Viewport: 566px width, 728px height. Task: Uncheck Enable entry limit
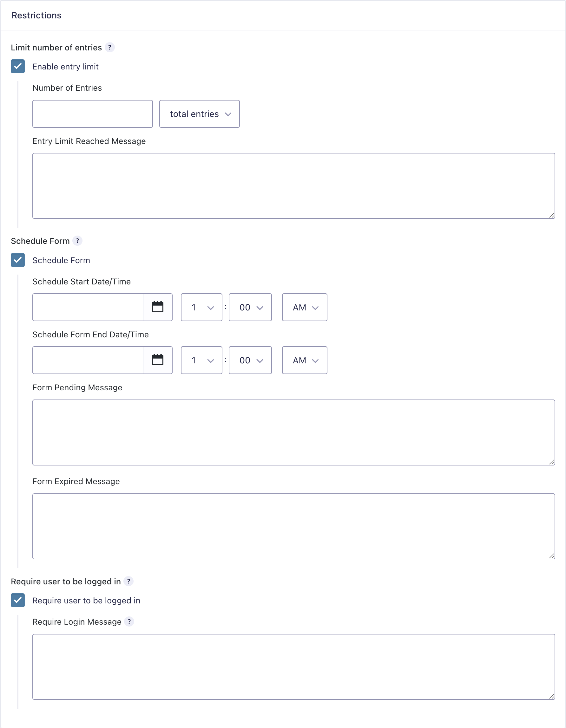pyautogui.click(x=18, y=67)
